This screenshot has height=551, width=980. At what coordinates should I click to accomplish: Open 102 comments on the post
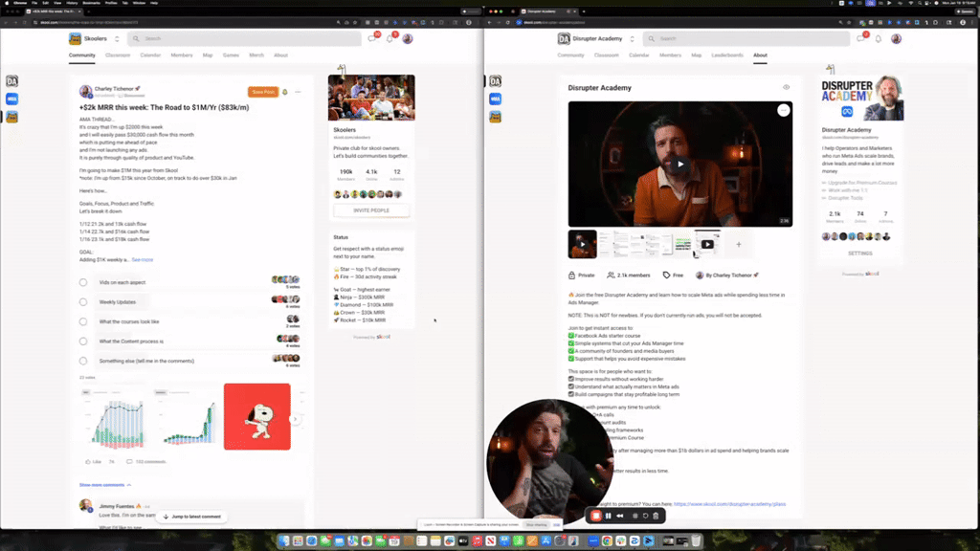pyautogui.click(x=146, y=462)
